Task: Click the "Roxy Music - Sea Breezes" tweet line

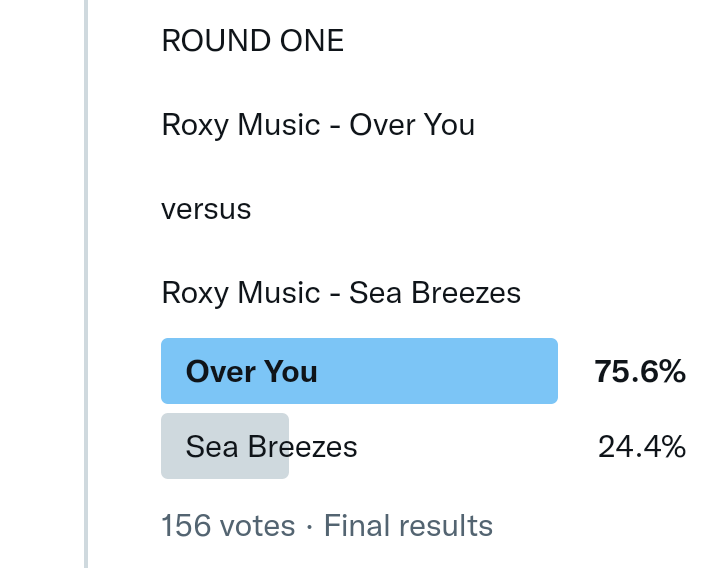Action: [341, 294]
